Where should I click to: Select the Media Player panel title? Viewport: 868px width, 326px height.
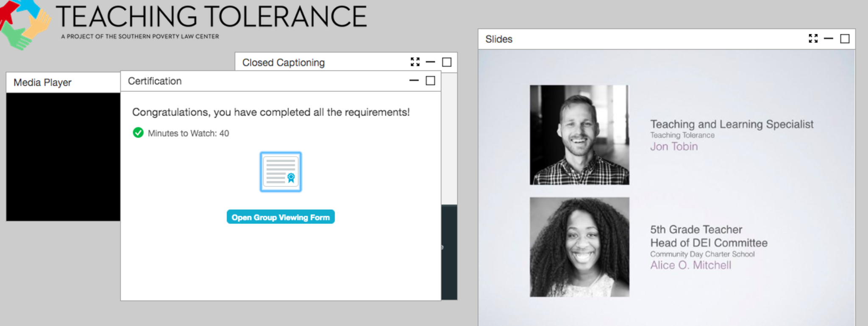point(42,83)
